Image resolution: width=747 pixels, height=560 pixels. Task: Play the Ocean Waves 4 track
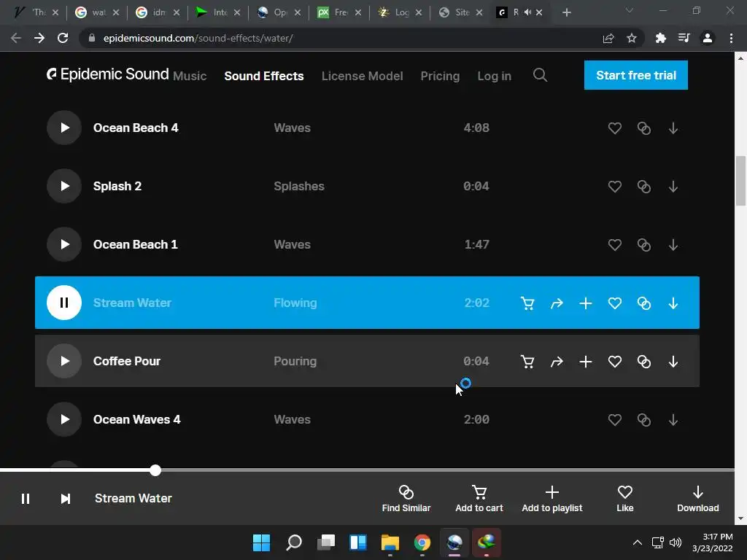coord(64,419)
